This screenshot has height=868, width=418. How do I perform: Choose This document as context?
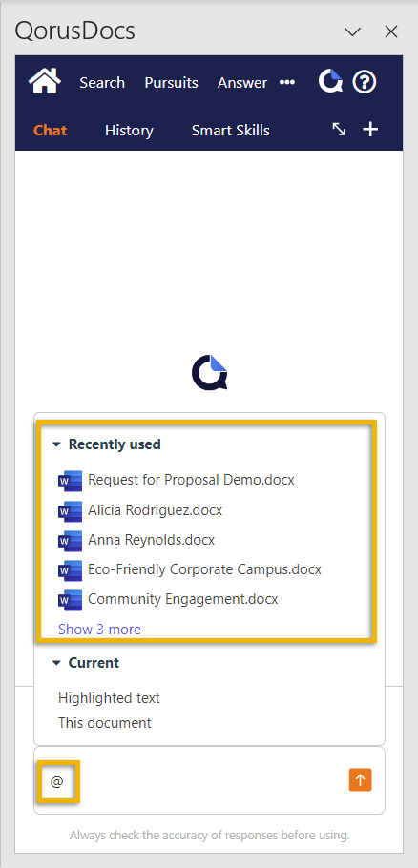[105, 722]
